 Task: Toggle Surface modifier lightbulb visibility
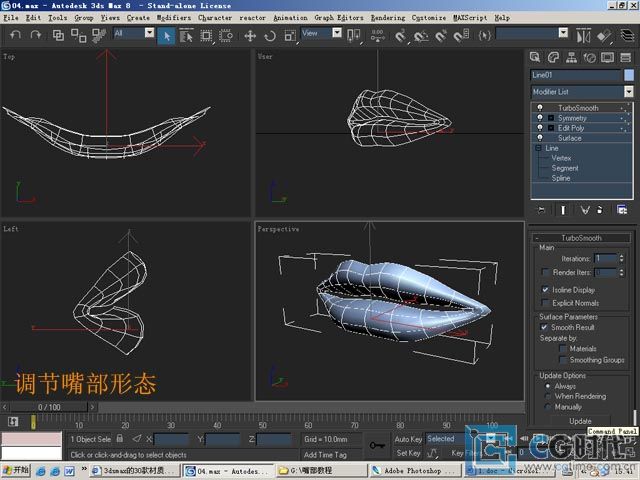click(x=540, y=138)
